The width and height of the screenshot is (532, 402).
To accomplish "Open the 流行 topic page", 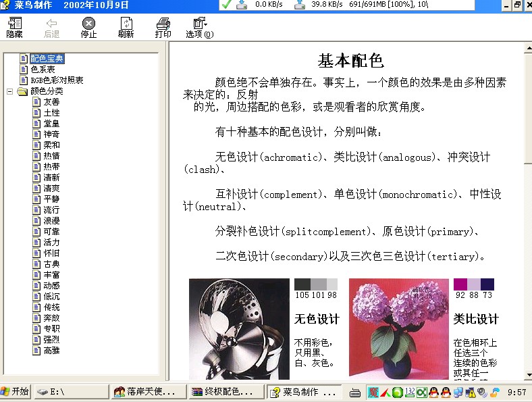I will pos(51,210).
